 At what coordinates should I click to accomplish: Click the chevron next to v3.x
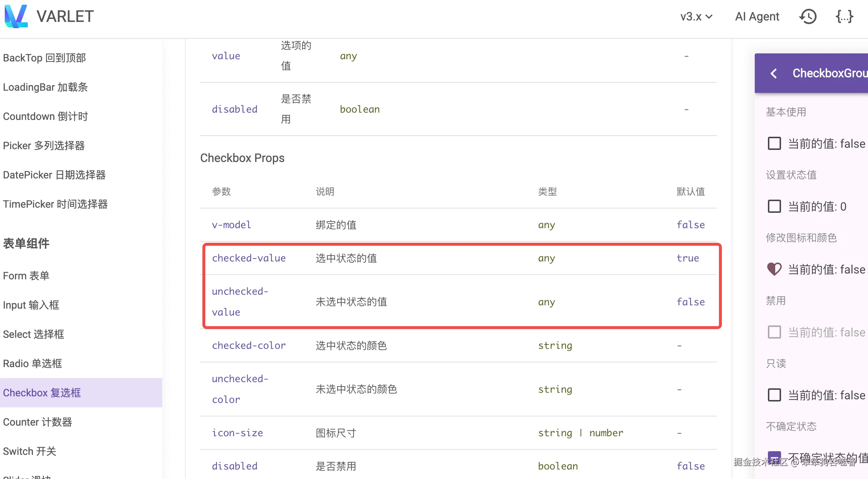click(x=709, y=16)
